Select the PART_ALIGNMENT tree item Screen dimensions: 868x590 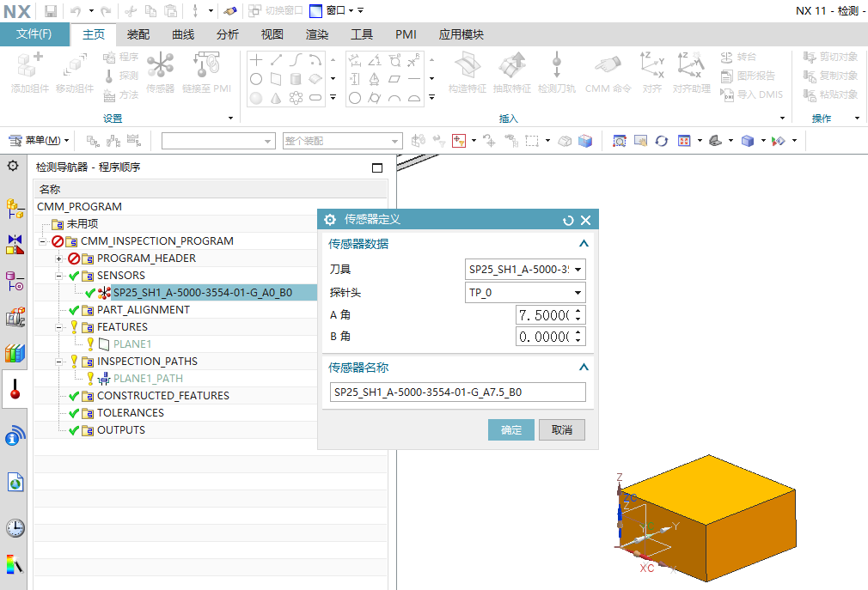[143, 310]
